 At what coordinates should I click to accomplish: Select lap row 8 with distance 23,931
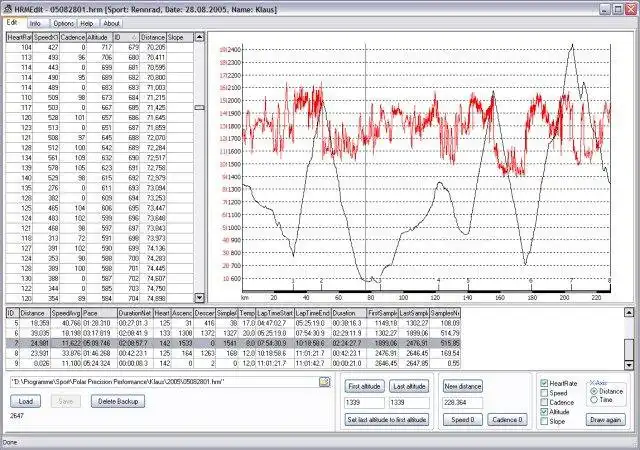[233, 353]
